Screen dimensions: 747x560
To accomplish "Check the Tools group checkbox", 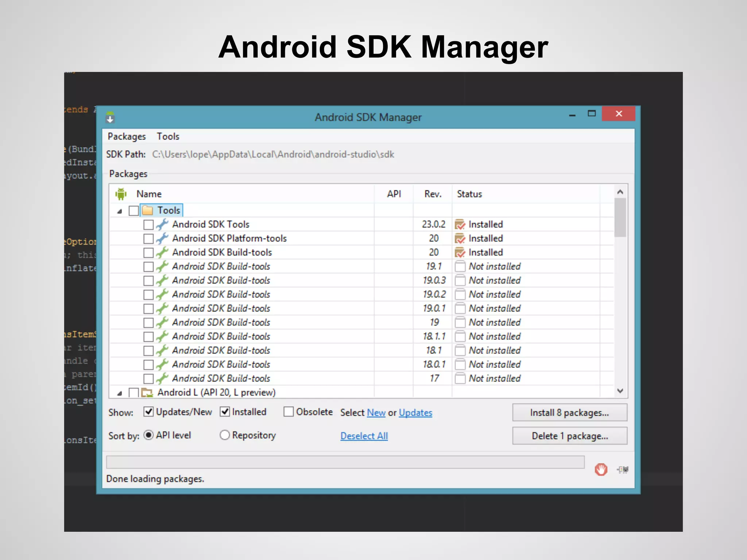I will pyautogui.click(x=134, y=211).
